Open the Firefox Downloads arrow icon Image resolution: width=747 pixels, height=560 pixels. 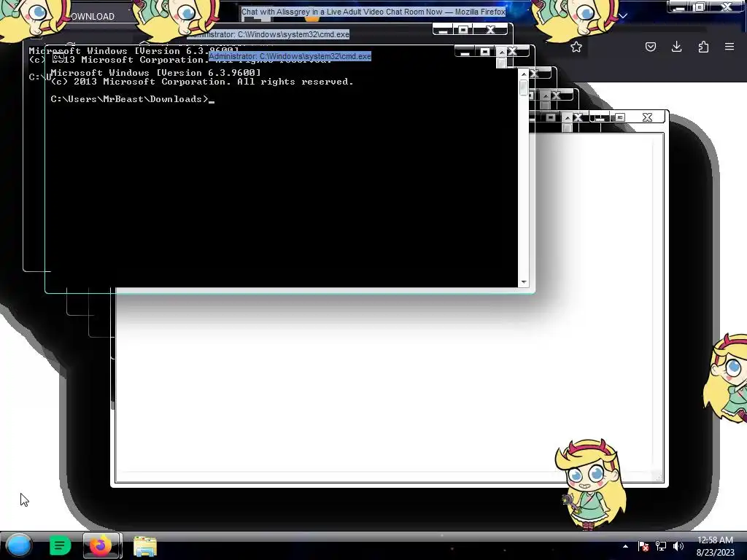pos(676,47)
